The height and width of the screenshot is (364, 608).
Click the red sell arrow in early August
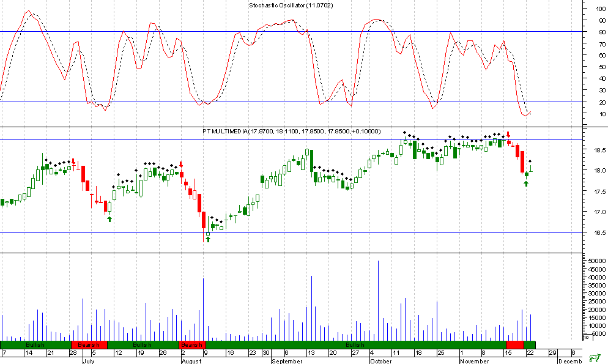click(x=181, y=165)
